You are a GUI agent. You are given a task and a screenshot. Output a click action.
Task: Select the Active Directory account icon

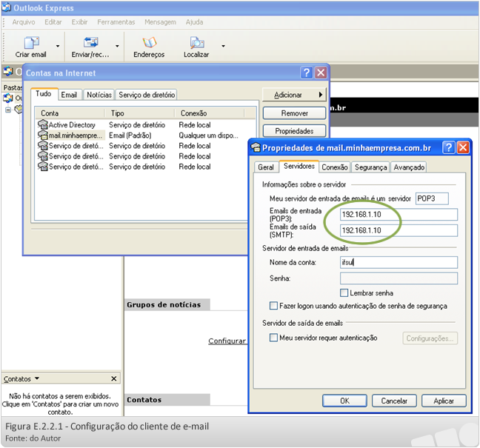coord(43,125)
